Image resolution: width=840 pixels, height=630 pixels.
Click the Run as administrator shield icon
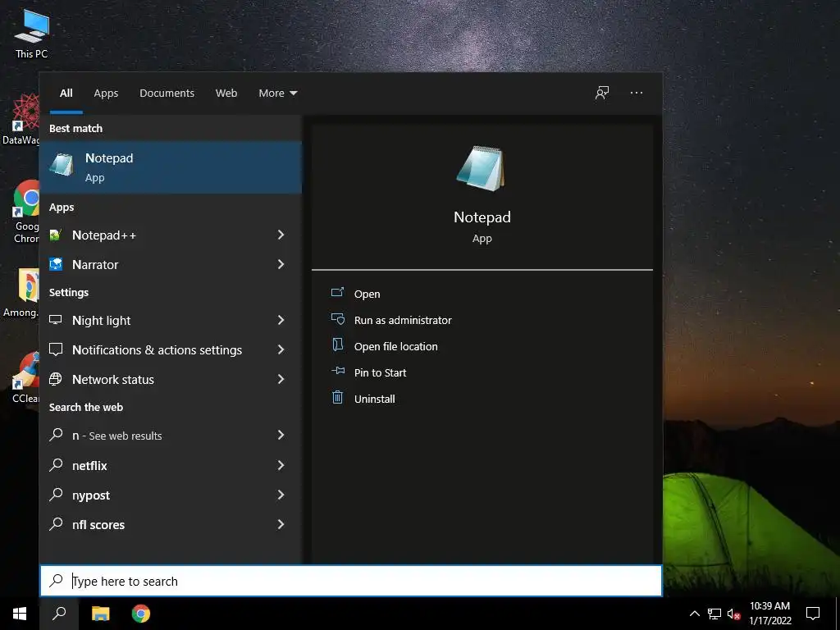pos(337,319)
